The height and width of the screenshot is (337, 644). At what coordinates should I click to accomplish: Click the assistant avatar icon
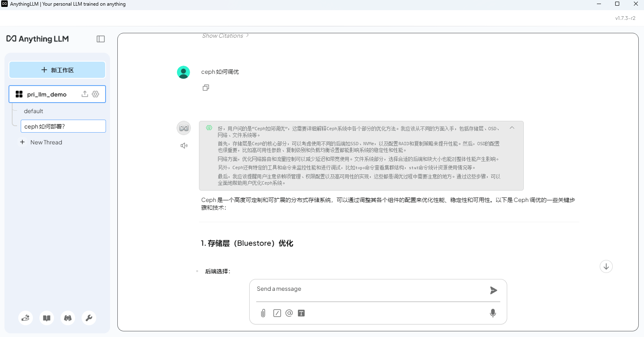[184, 128]
